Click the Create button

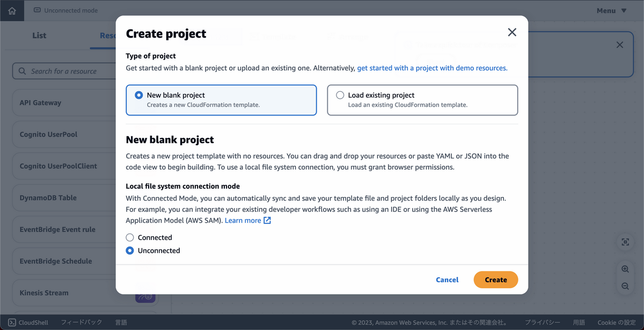pyautogui.click(x=496, y=280)
